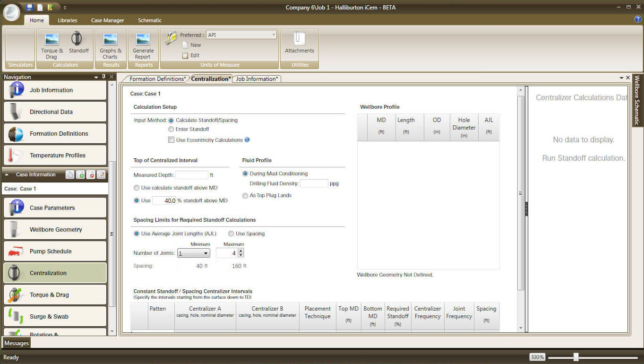This screenshot has width=644, height=364.
Task: Decrease the maximum number of joints
Action: coord(240,255)
